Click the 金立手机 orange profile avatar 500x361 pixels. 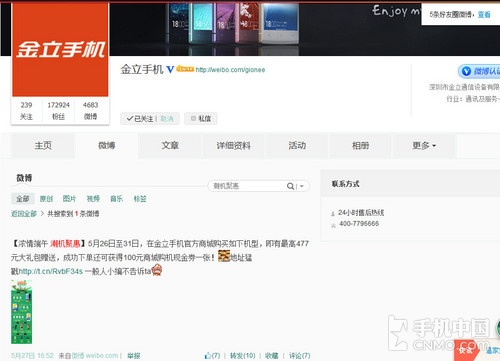pos(60,49)
